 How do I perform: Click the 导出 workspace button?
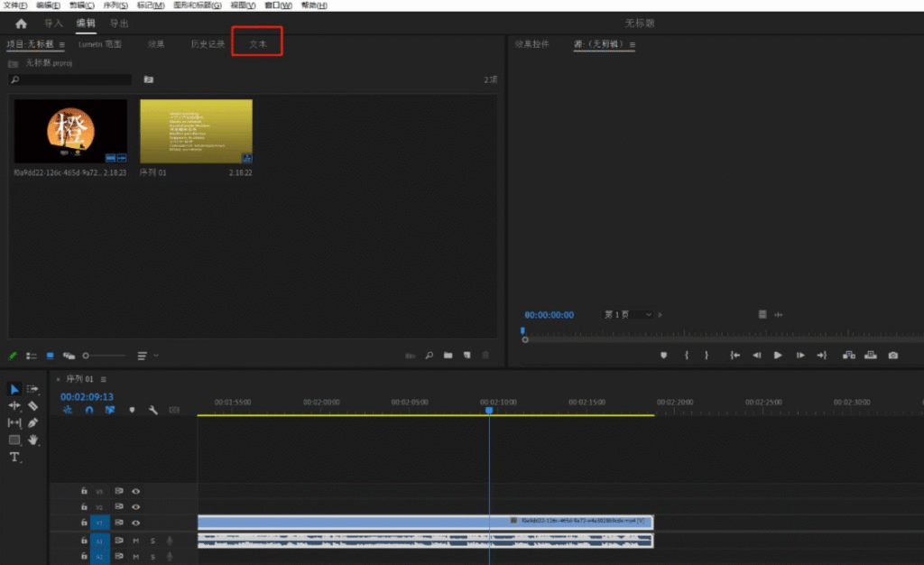(x=119, y=23)
